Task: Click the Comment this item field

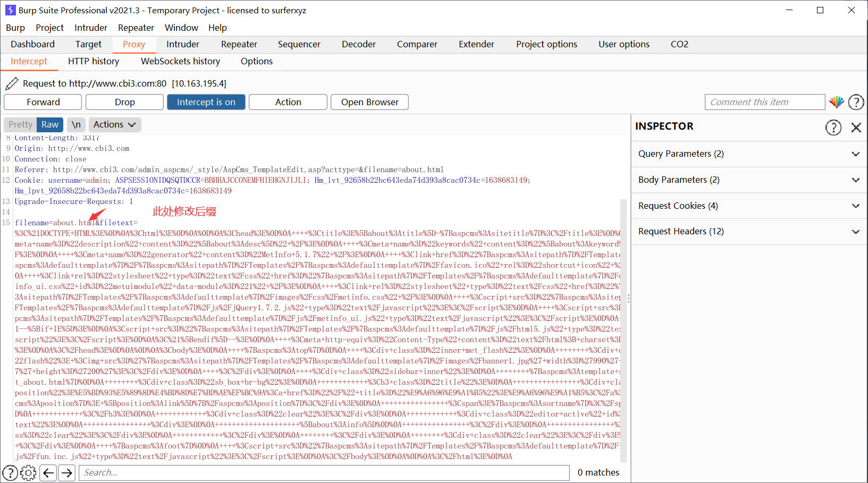Action: coord(765,102)
